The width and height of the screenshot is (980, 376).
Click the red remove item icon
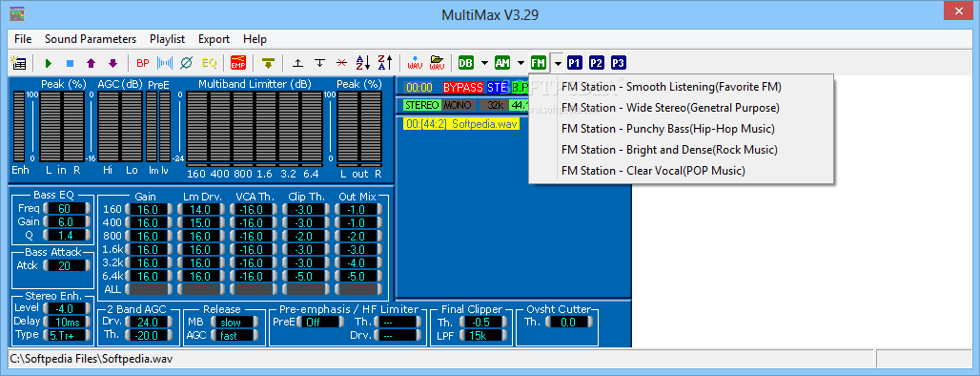click(341, 63)
